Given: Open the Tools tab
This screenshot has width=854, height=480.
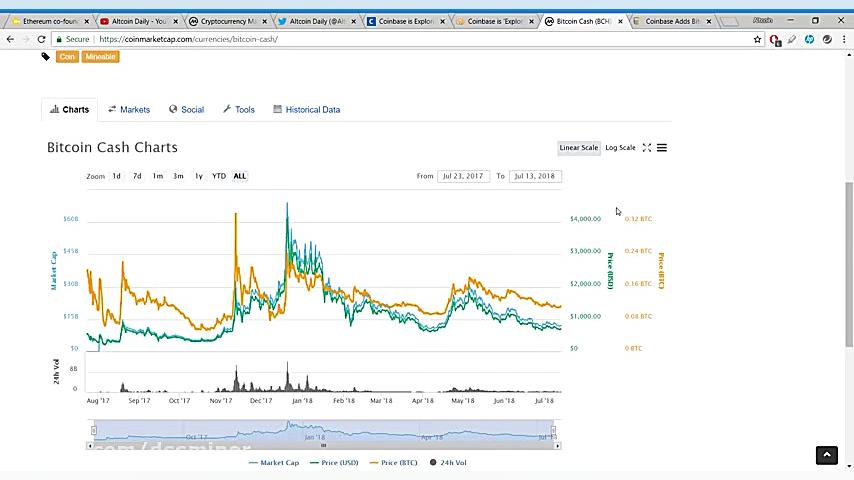Looking at the screenshot, I should click(x=239, y=110).
